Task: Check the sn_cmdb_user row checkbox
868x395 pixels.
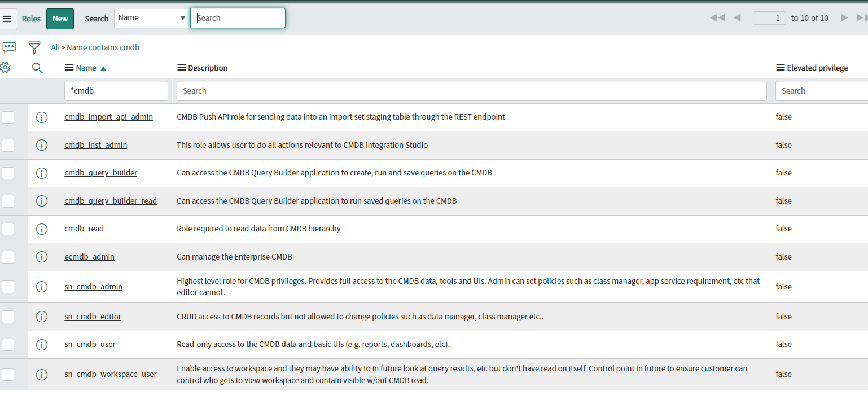Action: pyautogui.click(x=8, y=344)
